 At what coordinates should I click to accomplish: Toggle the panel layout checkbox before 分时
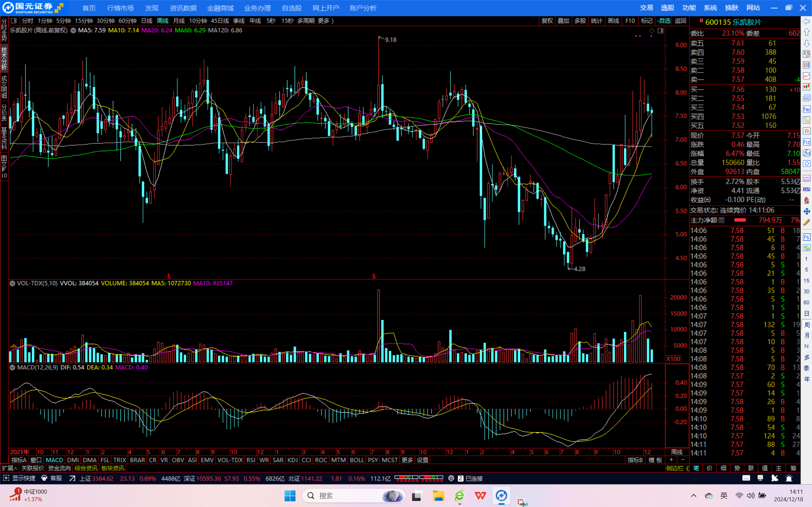pyautogui.click(x=14, y=21)
